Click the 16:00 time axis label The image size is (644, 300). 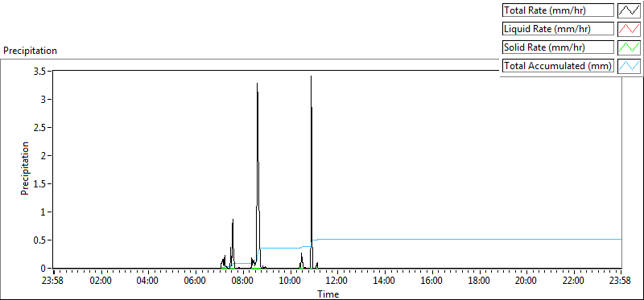[431, 281]
